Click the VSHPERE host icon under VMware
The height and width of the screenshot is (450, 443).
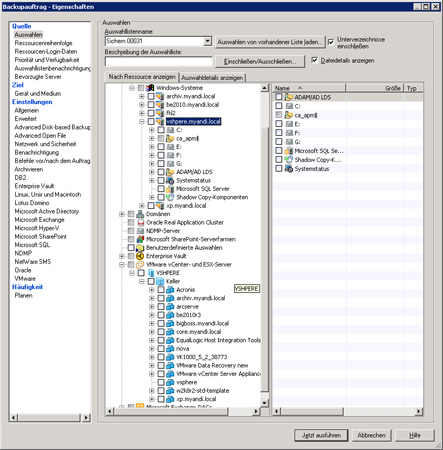coord(151,273)
